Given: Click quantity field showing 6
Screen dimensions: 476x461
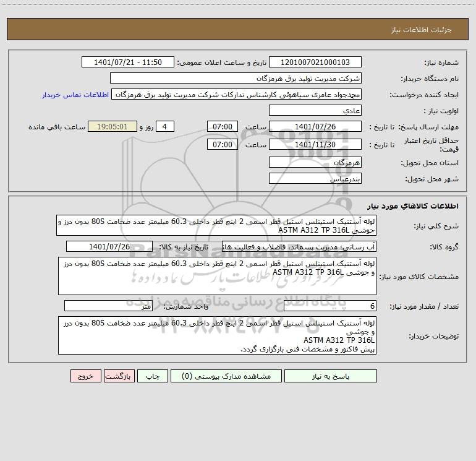Looking at the screenshot, I should click(330, 306).
